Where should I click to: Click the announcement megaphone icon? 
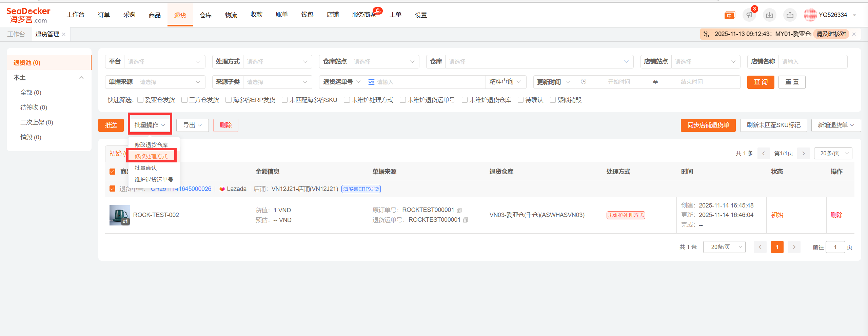point(749,15)
